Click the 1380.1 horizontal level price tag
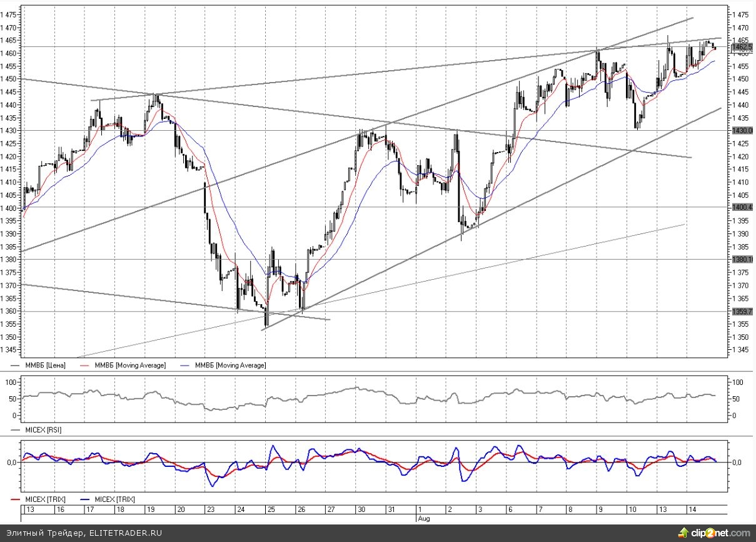 742,259
